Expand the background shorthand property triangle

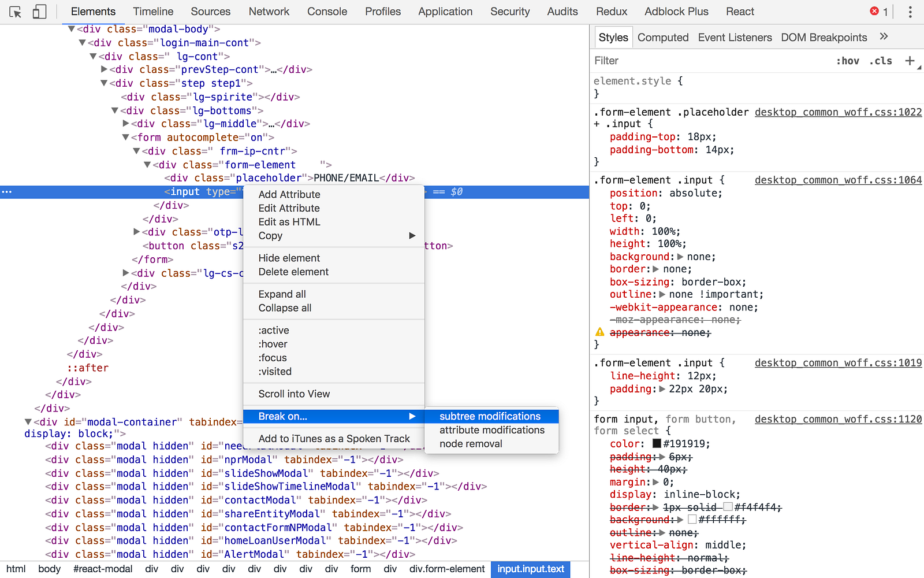click(680, 257)
